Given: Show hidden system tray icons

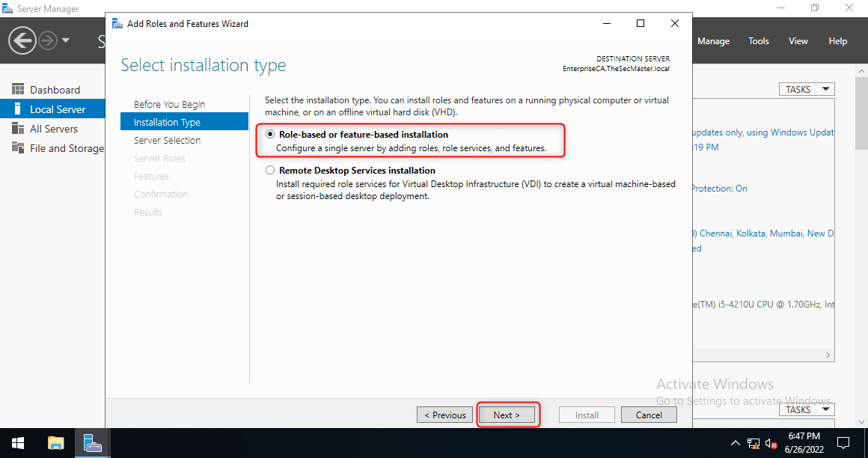Looking at the screenshot, I should coord(735,443).
